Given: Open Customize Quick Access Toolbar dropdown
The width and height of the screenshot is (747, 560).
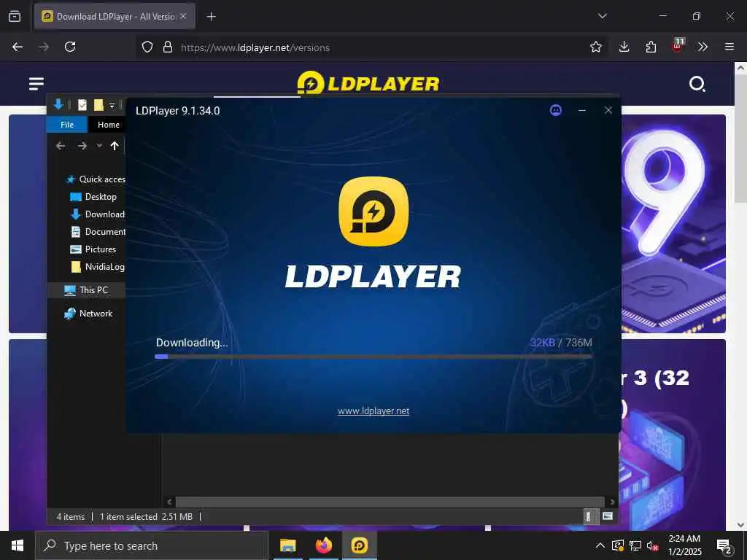Looking at the screenshot, I should coord(112,105).
